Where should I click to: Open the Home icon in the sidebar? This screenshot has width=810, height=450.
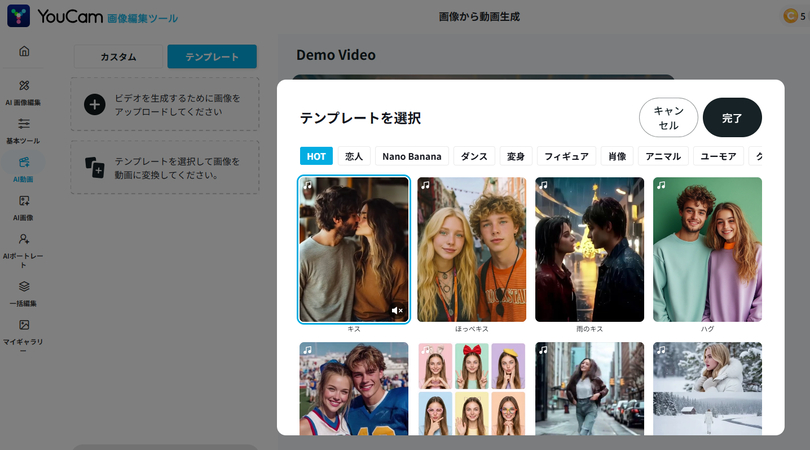coord(24,51)
